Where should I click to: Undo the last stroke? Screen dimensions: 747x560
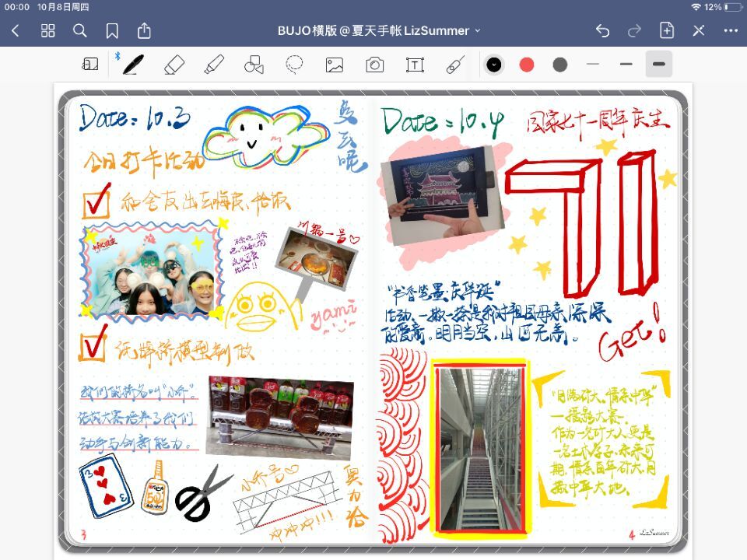click(x=602, y=30)
